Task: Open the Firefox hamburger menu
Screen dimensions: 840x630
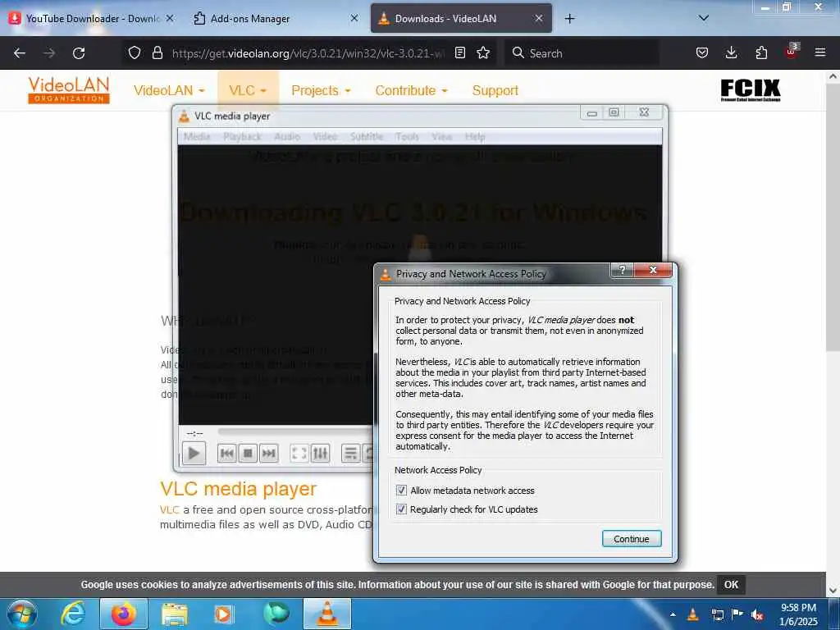Action: pos(820,52)
